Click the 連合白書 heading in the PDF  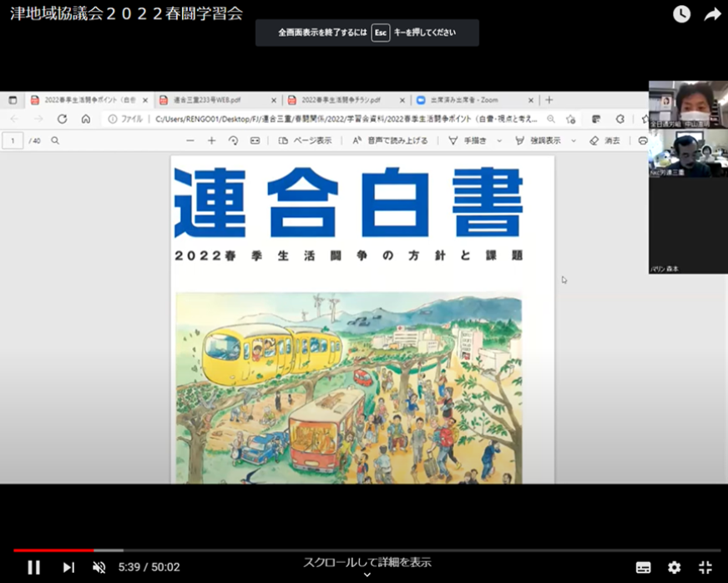(x=349, y=202)
